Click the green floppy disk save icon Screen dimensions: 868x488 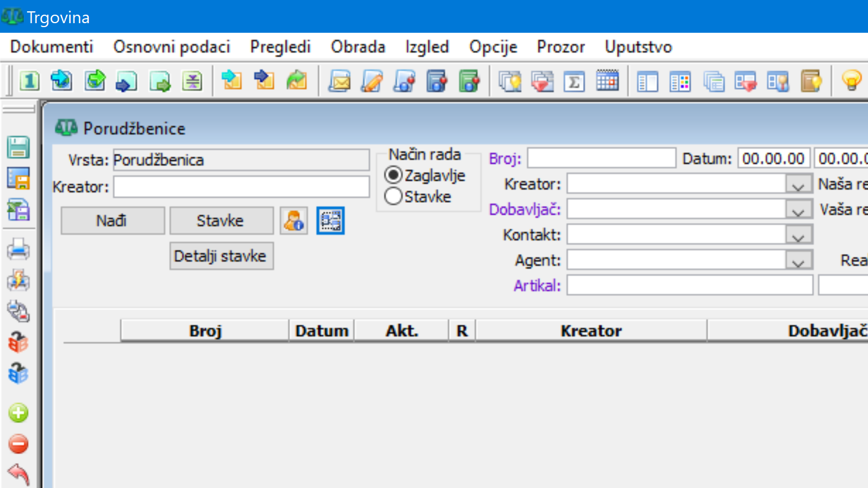tap(19, 147)
